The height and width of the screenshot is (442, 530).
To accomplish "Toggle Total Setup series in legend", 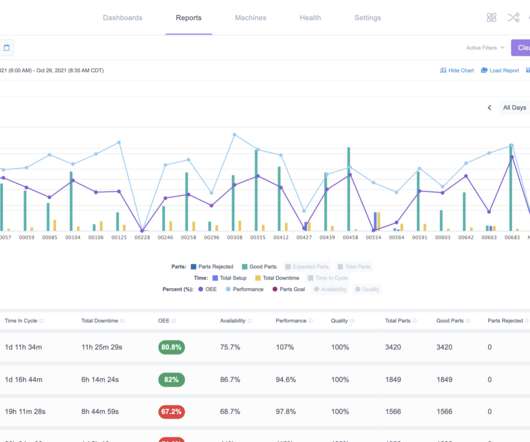I will pos(229,278).
